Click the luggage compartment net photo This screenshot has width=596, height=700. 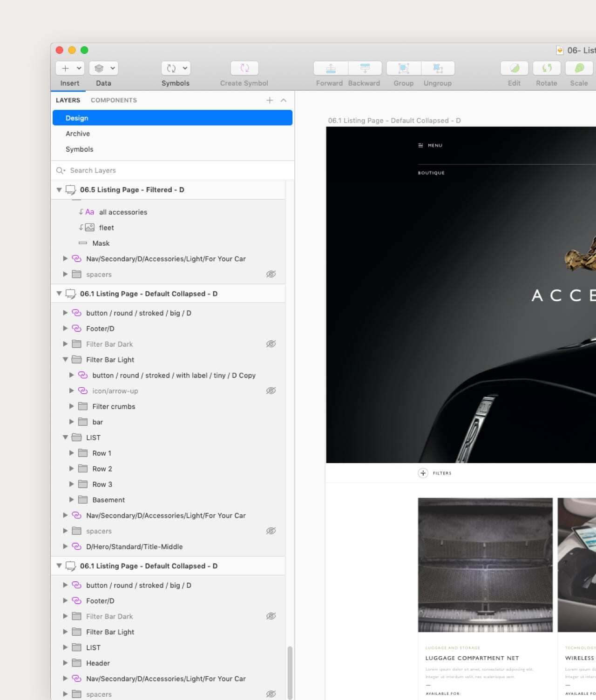[485, 565]
